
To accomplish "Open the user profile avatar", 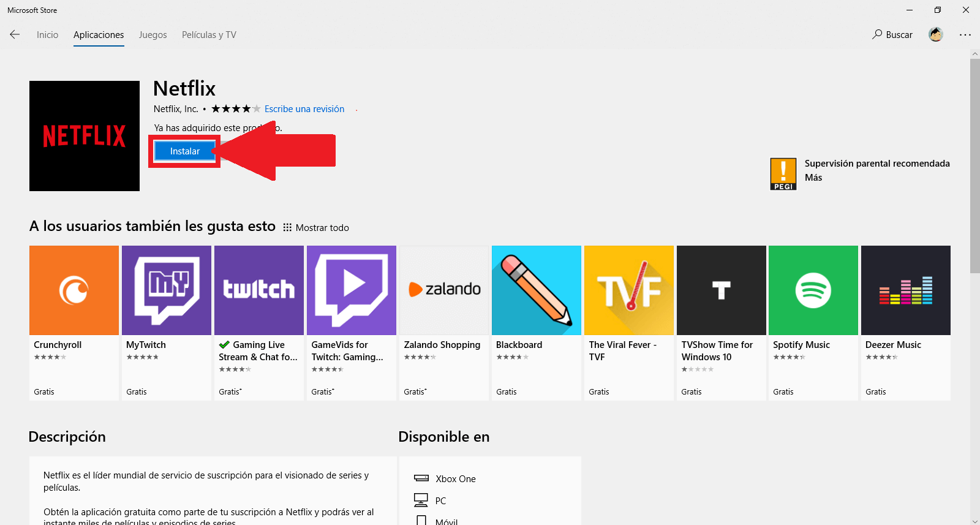I will click(x=935, y=35).
